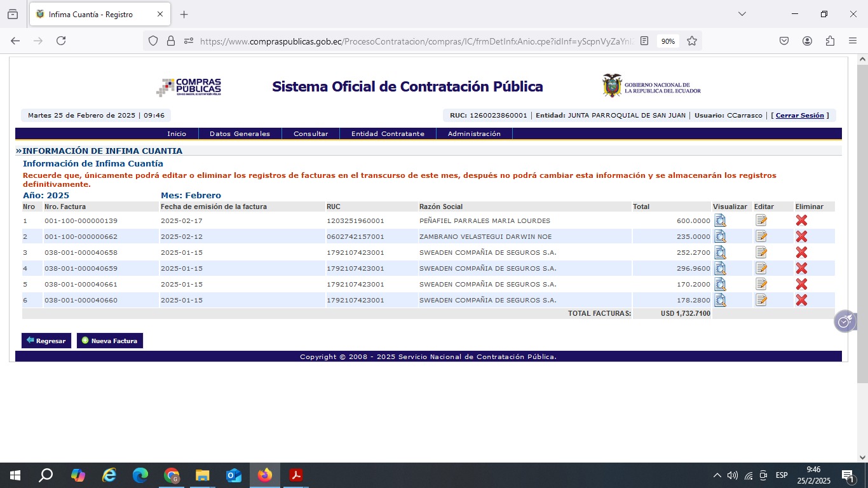
Task: Click the Cerrar Sesión link
Action: [x=799, y=116]
